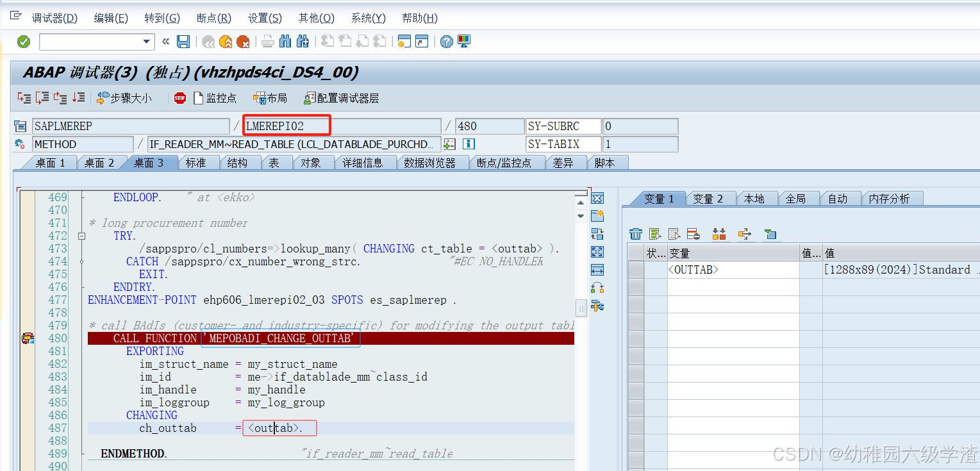Image resolution: width=980 pixels, height=471 pixels.
Task: Open Customize Local Layout monitor icon
Action: pyautogui.click(x=464, y=42)
